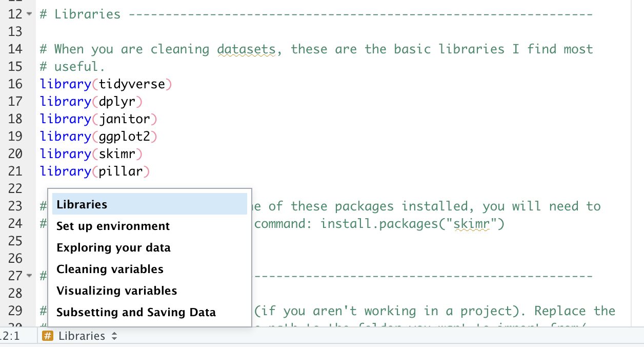Viewport: 644px width, 347px height.
Task: Click the underlined skimr in install.packages command
Action: (x=472, y=224)
